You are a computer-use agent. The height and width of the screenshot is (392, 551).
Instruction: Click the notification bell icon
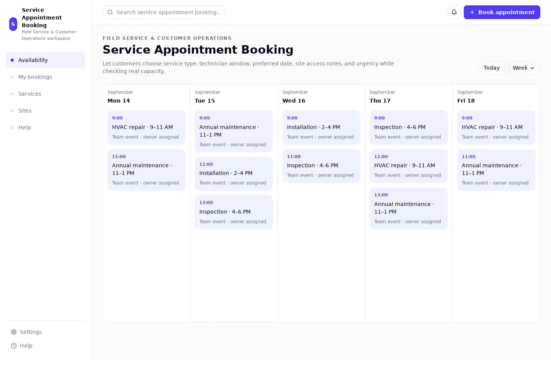coord(454,12)
